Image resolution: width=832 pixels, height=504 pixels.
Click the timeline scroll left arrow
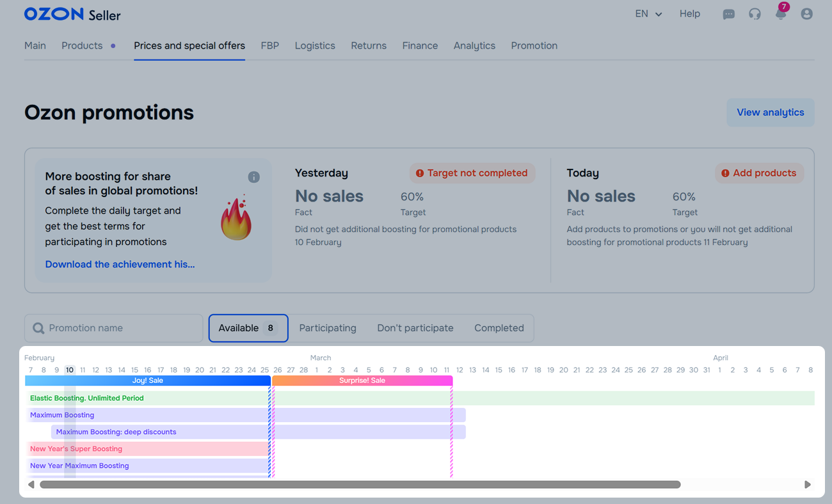tap(31, 485)
